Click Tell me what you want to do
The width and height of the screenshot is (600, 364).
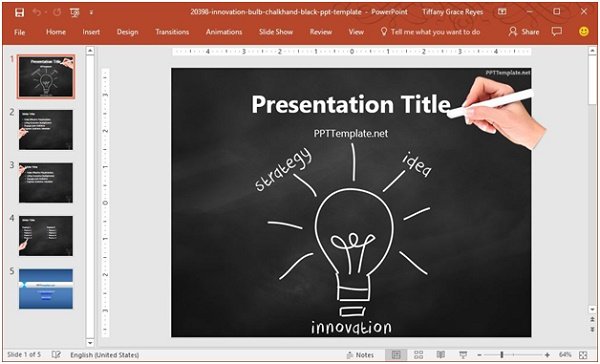click(430, 32)
